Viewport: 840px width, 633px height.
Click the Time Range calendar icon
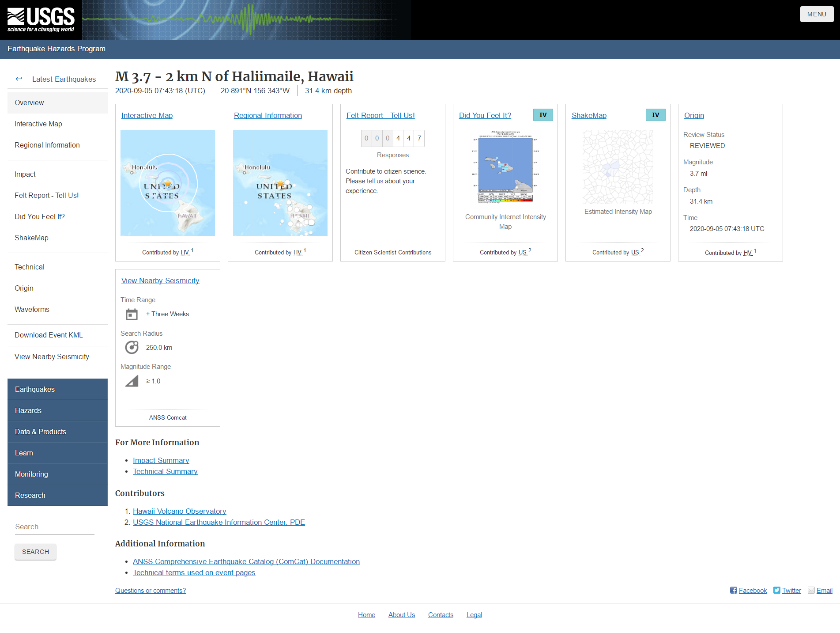131,314
